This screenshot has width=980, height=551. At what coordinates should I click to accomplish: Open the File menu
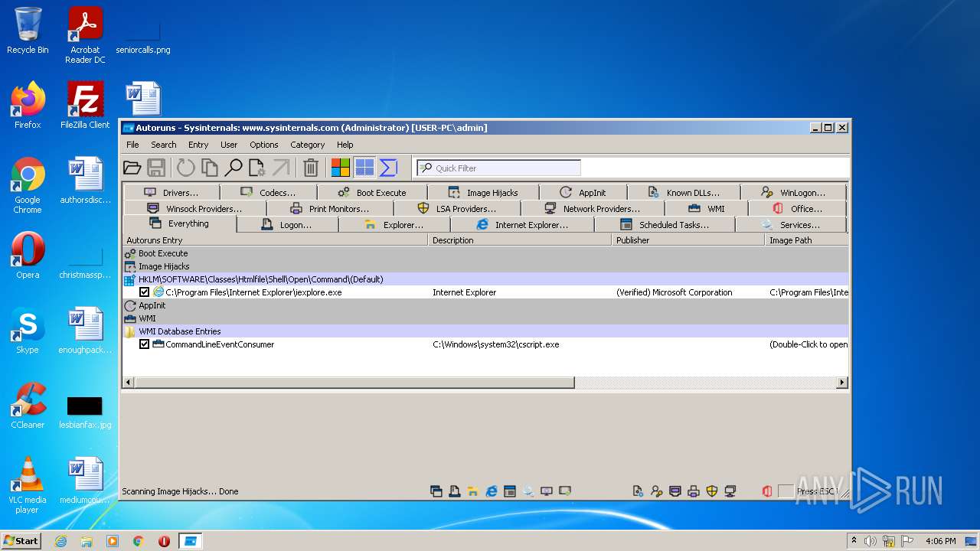pyautogui.click(x=132, y=145)
